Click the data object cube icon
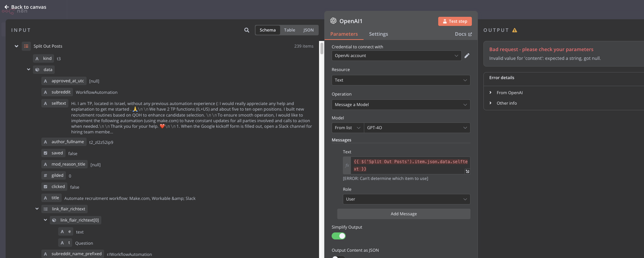Image resolution: width=644 pixels, height=258 pixels. pyautogui.click(x=37, y=70)
